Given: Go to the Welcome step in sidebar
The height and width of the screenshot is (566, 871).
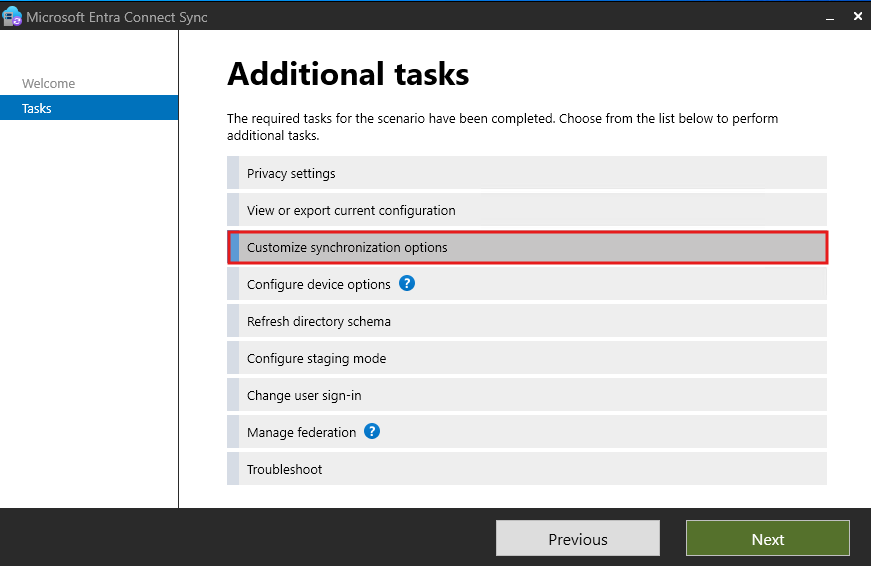Looking at the screenshot, I should 48,83.
